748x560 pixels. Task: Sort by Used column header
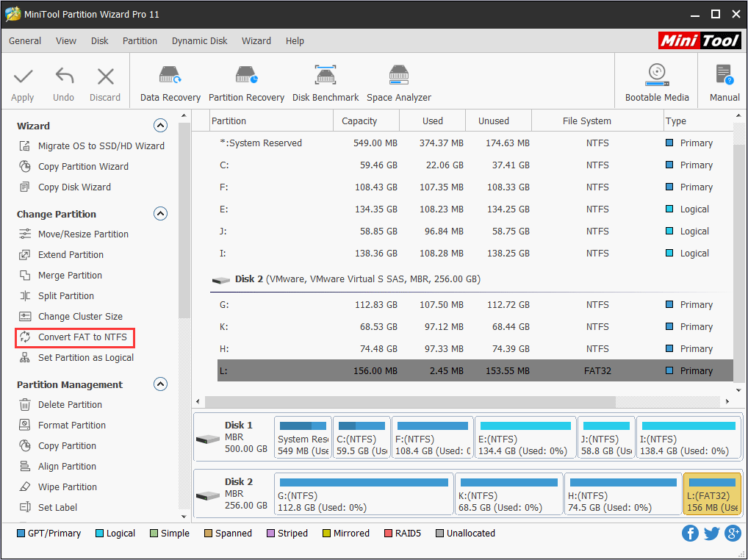coord(432,121)
